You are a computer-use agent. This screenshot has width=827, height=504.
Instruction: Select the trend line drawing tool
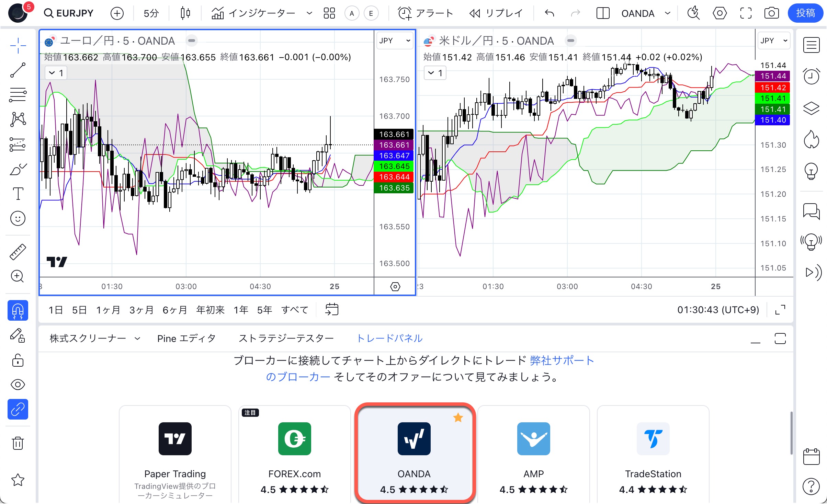[x=18, y=70]
